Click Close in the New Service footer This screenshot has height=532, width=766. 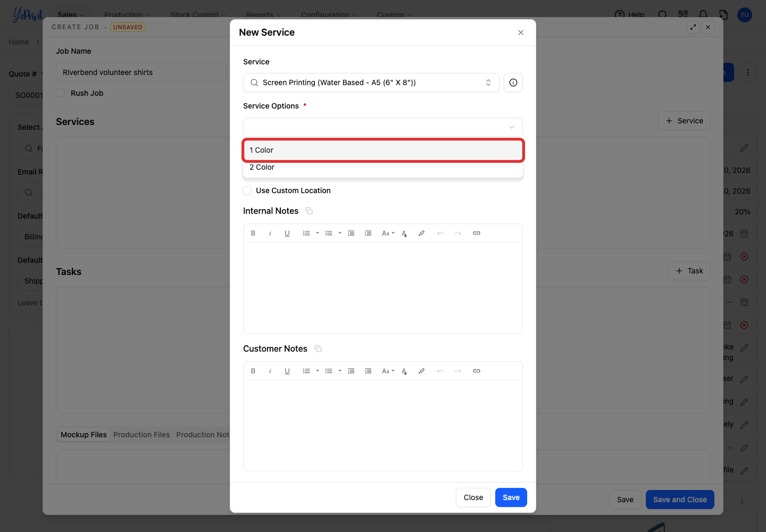point(473,497)
